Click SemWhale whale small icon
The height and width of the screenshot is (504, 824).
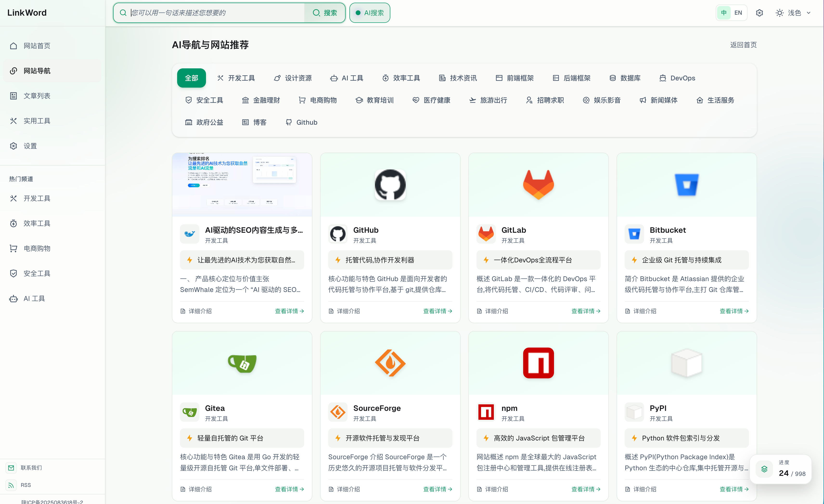190,234
